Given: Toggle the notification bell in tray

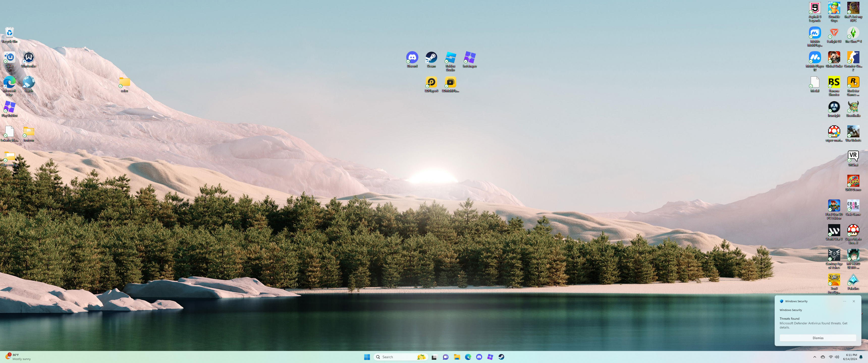Looking at the screenshot, I should pos(861,357).
